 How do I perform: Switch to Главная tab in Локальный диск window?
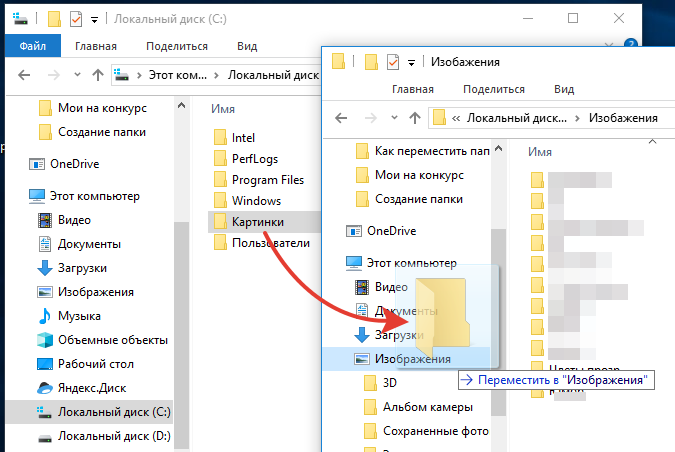tap(96, 46)
